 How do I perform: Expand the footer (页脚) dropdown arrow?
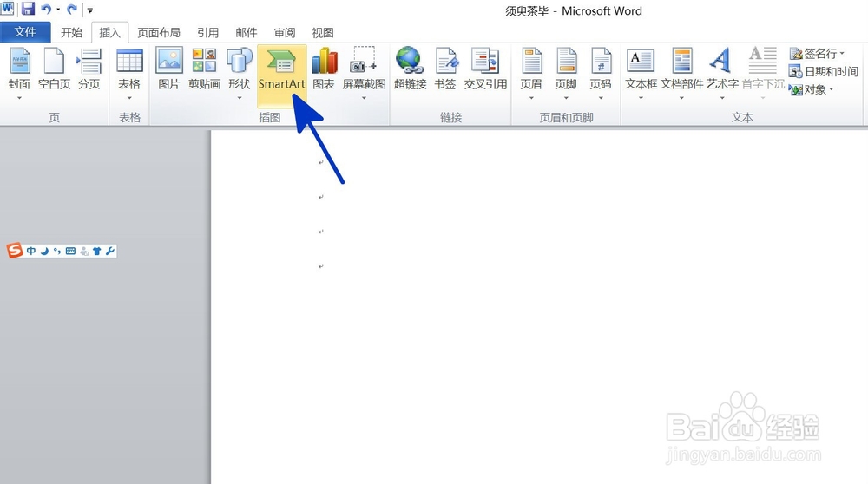coord(566,99)
